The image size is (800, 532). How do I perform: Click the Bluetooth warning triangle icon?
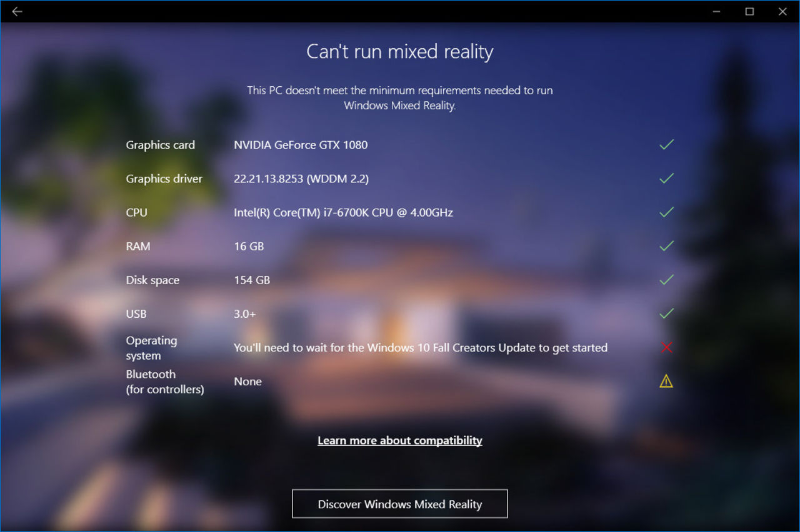(666, 381)
